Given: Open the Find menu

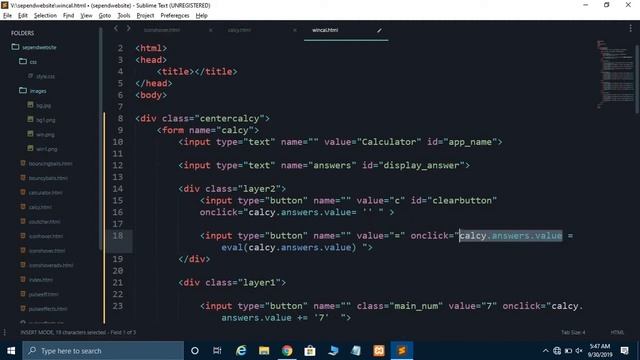Looking at the screenshot, I should tap(69, 16).
